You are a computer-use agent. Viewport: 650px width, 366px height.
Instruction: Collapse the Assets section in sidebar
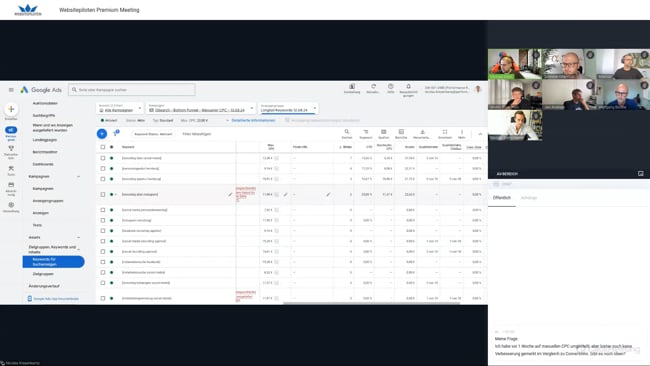click(x=78, y=238)
